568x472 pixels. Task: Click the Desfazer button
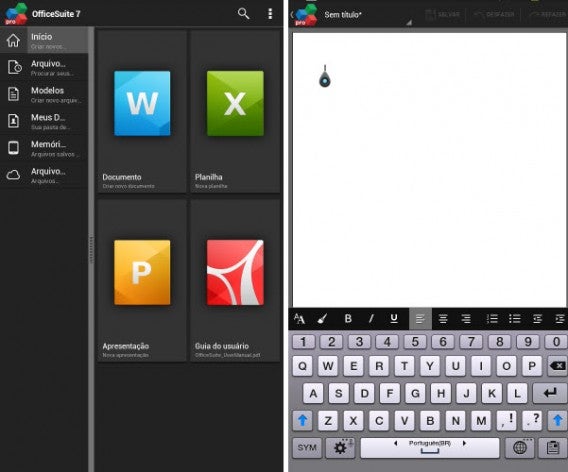[495, 14]
